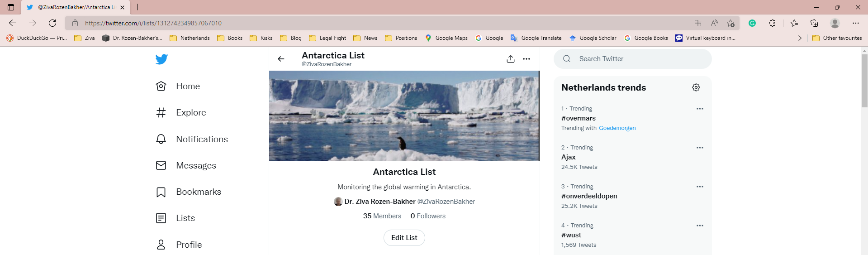Screen dimensions: 868x255
Task: Open a new tab with plus button
Action: point(138,7)
